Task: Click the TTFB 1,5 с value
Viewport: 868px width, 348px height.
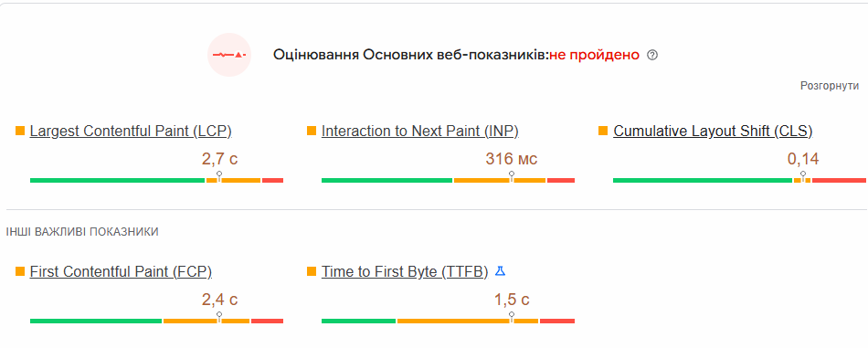Action: coord(512,300)
